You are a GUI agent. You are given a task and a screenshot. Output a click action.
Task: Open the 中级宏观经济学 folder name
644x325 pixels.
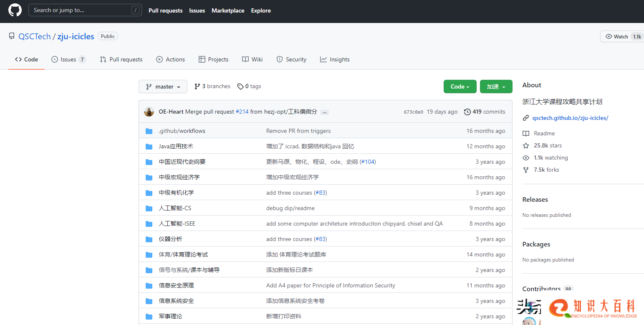click(x=179, y=177)
